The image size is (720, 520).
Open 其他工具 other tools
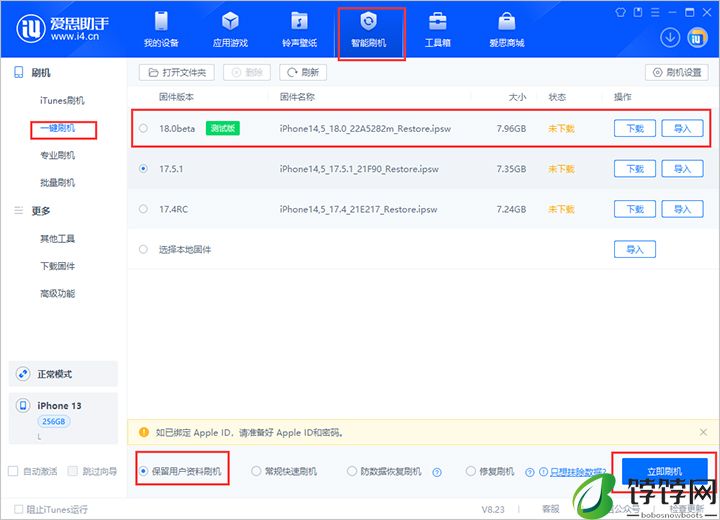click(57, 238)
